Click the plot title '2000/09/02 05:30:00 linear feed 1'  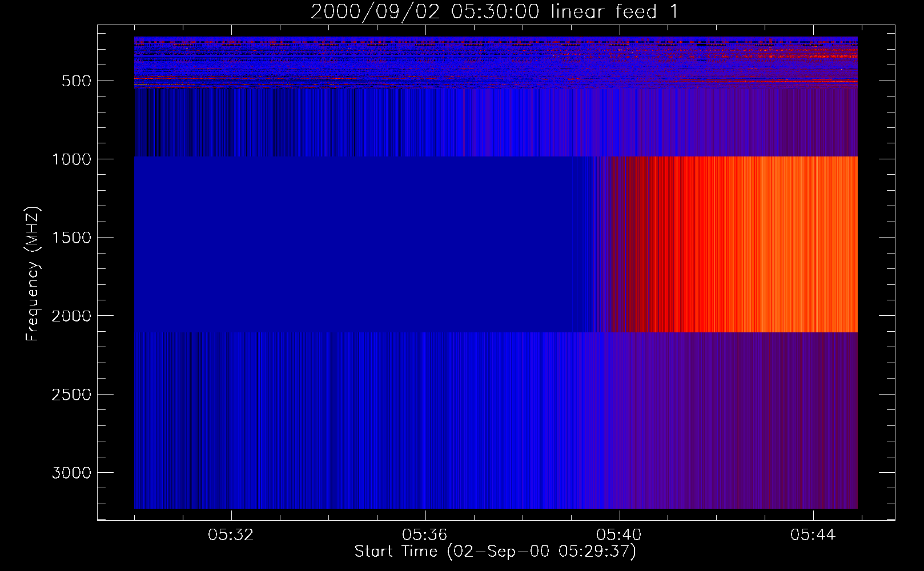click(x=495, y=11)
